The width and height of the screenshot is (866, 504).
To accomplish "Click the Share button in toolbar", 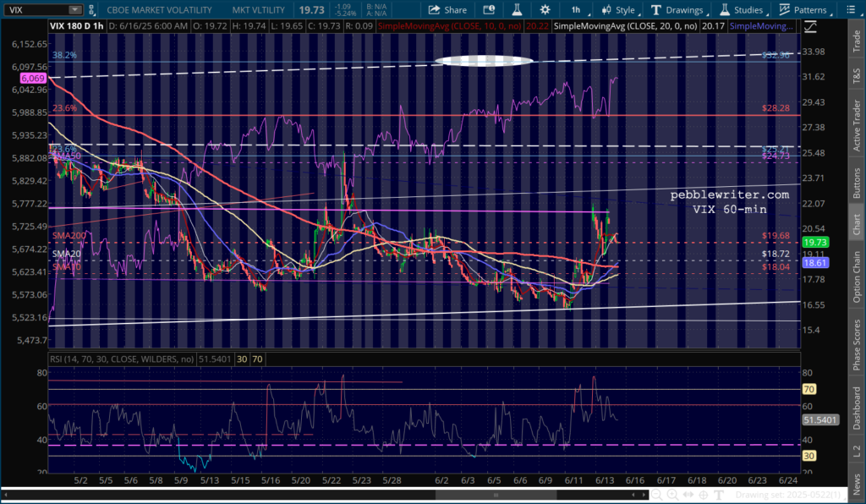I will click(x=447, y=10).
